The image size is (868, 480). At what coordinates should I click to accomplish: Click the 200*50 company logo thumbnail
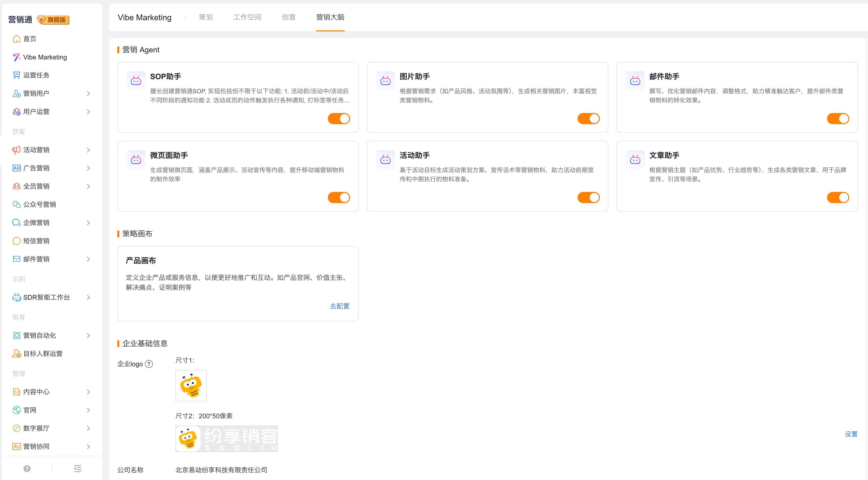tap(226, 439)
